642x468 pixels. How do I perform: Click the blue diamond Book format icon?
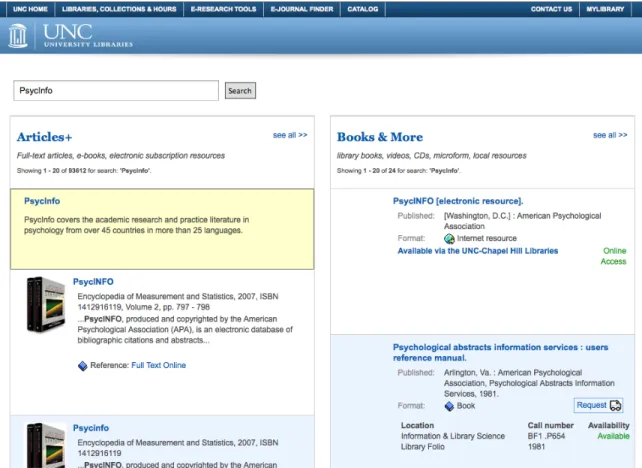point(449,406)
